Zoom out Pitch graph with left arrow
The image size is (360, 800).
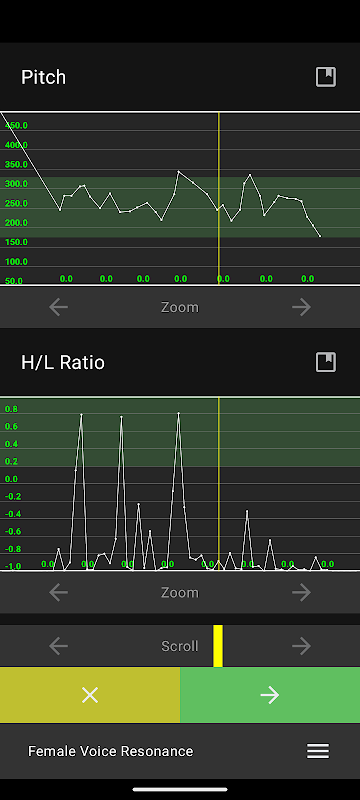tap(59, 307)
